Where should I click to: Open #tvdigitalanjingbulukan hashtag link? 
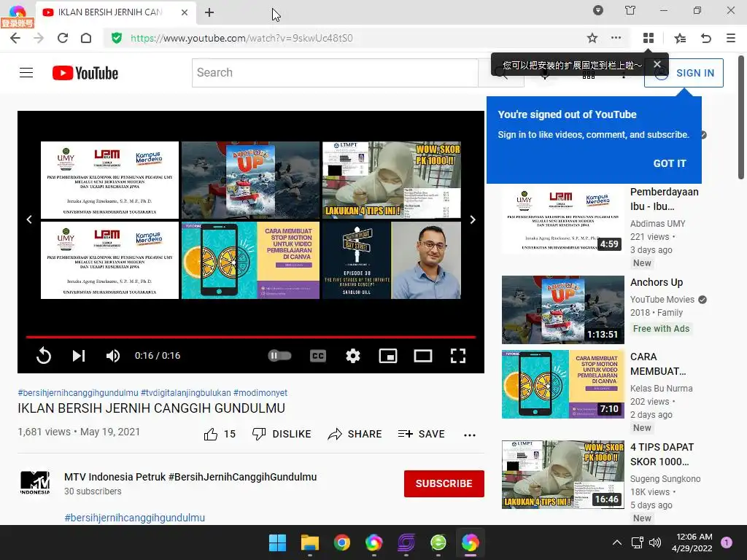coord(186,393)
